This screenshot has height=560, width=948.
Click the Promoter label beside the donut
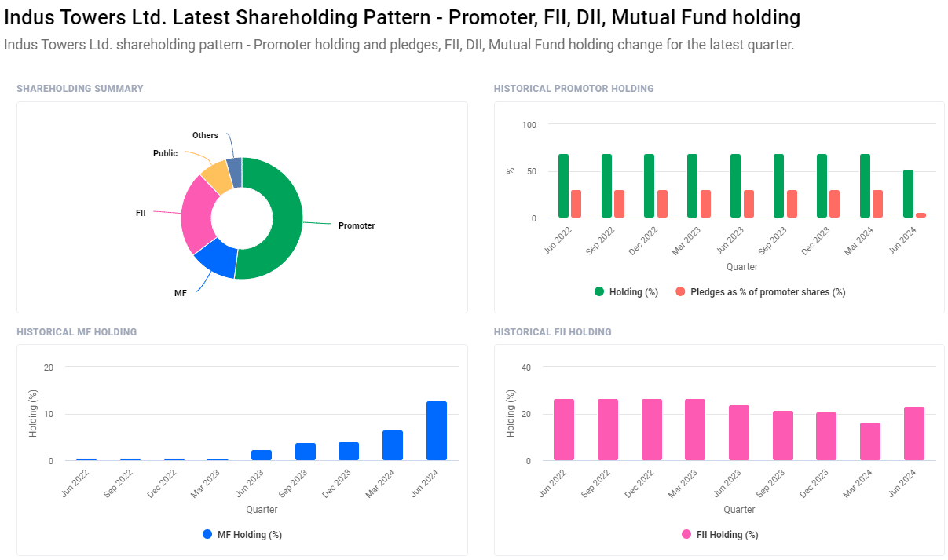(357, 225)
